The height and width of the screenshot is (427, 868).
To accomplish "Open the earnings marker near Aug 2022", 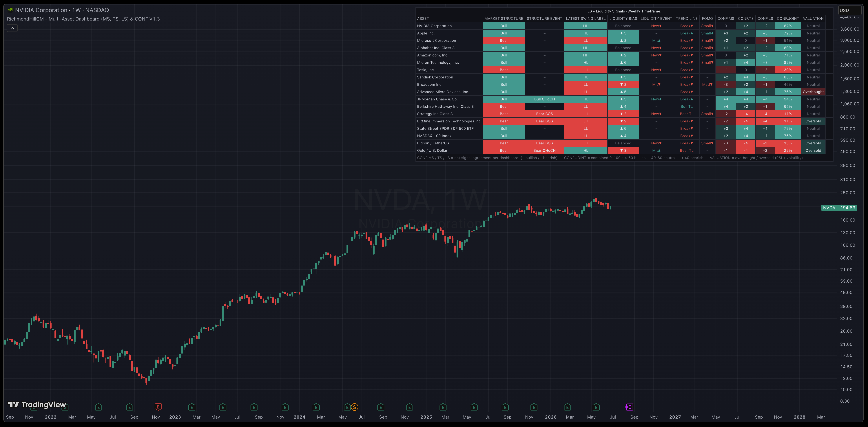I will pyautogui.click(x=129, y=407).
